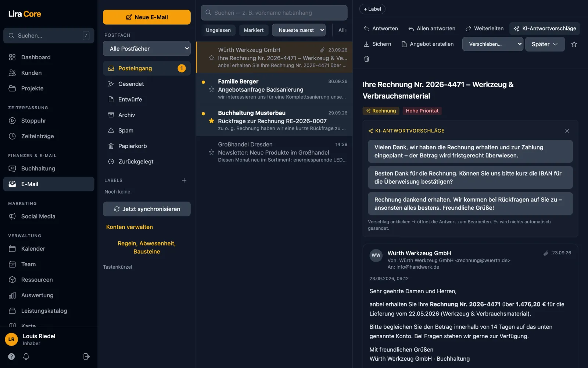The height and width of the screenshot is (368, 588).
Task: Open the Neueste zuerst sort dropdown
Action: pyautogui.click(x=299, y=30)
